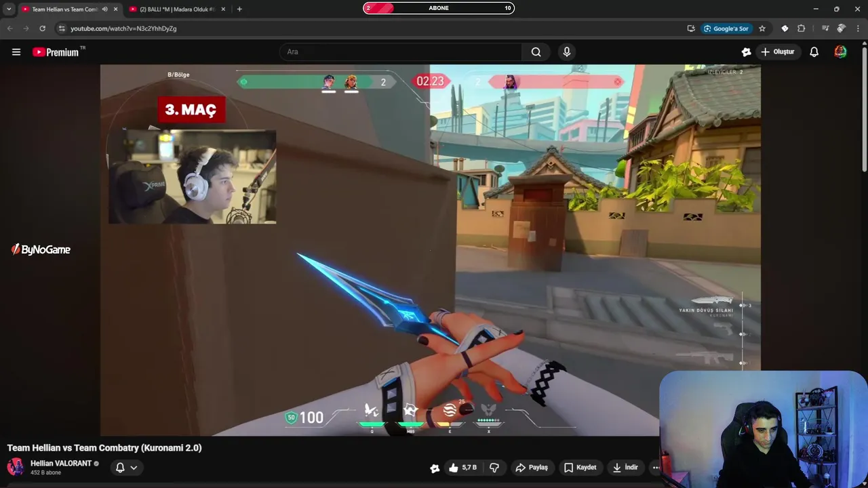The width and height of the screenshot is (868, 488).
Task: Bookmark this page with the star
Action: tap(762, 28)
